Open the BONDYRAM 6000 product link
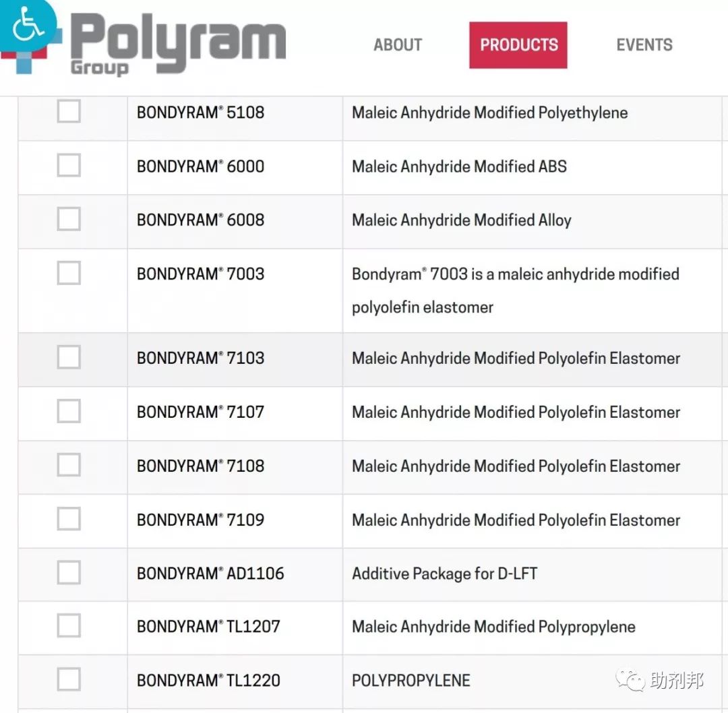728x713 pixels. (x=201, y=166)
